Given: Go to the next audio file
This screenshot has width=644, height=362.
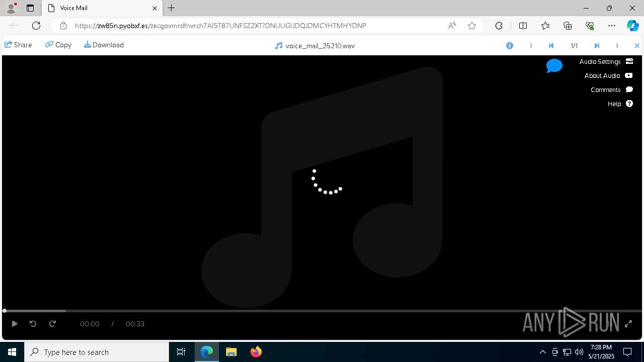Looking at the screenshot, I should [597, 46].
